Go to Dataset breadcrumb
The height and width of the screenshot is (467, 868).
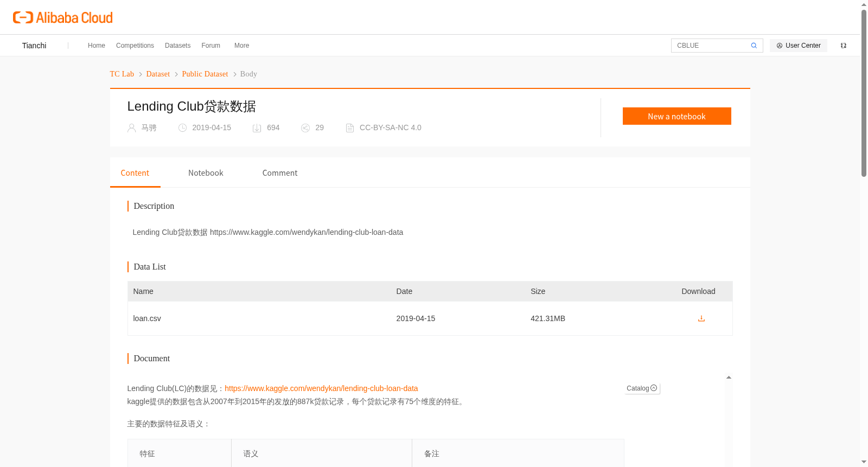[x=158, y=74]
